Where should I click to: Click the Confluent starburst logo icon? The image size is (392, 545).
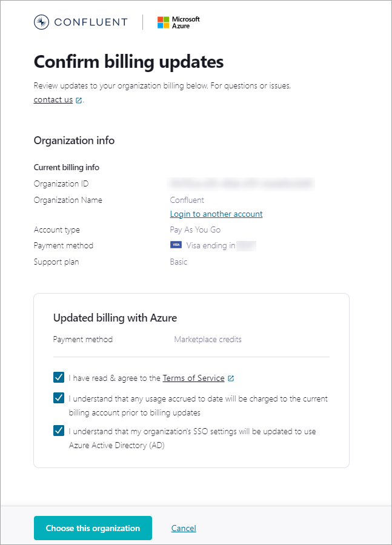pyautogui.click(x=41, y=22)
